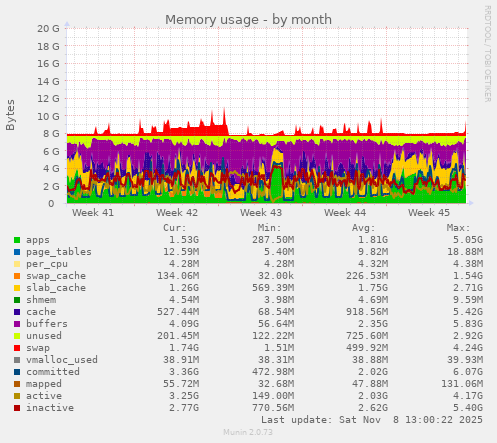Screen dimensions: 497x443
Task: Click the mapped max value 131.06M
Action: pyautogui.click(x=462, y=384)
